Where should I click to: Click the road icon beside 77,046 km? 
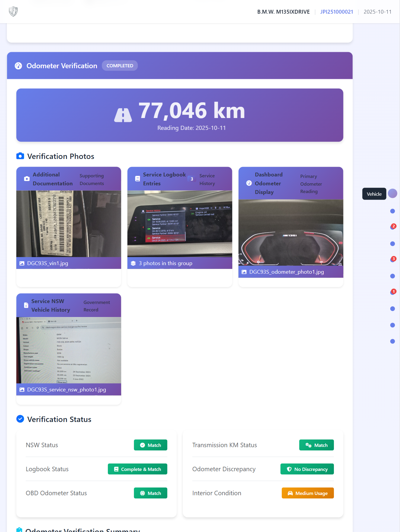(x=123, y=115)
